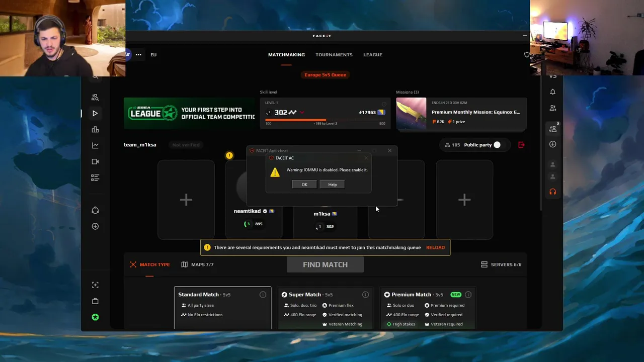Show info for Premium Match

468,295
